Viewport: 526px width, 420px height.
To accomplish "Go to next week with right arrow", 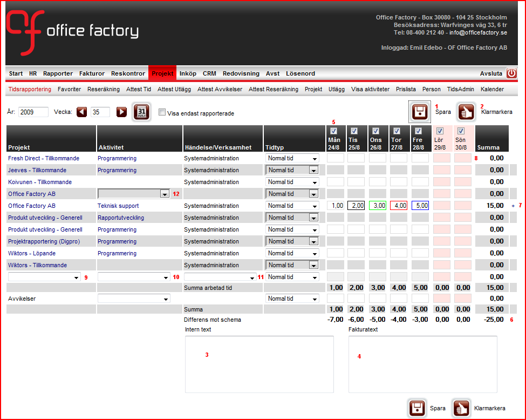I will [121, 112].
